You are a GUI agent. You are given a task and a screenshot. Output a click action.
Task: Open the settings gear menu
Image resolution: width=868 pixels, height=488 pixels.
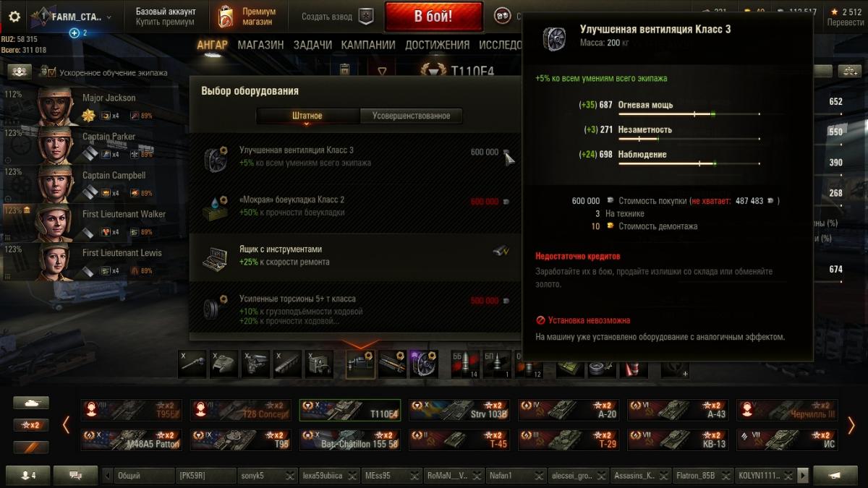click(14, 16)
